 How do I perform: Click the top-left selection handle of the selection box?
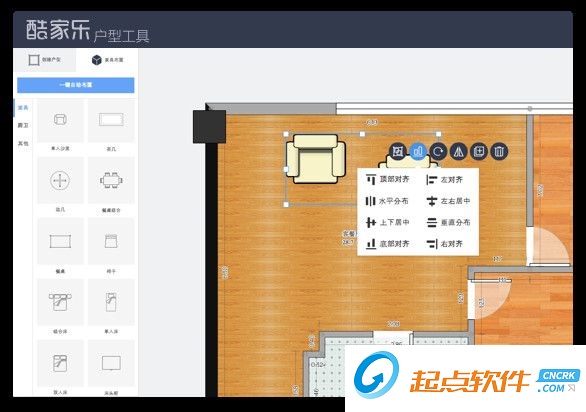[x=286, y=134]
